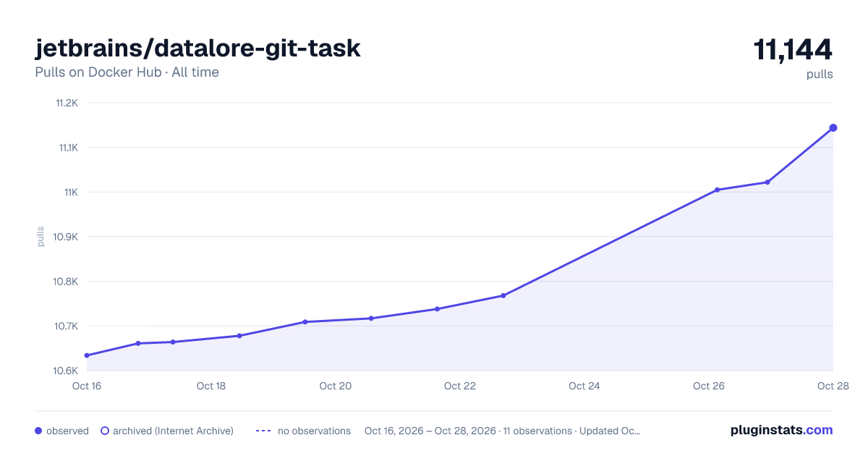Click the data point where the steep rise begins
868x456 pixels.
503,295
